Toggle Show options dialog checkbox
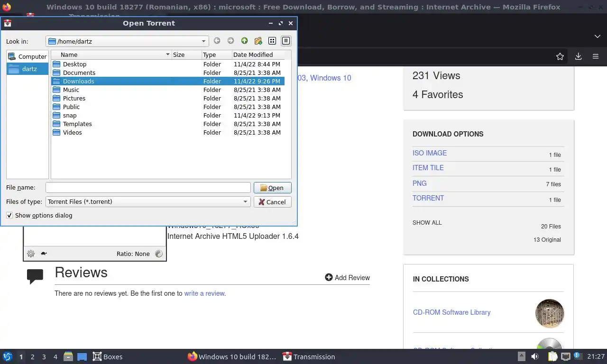 click(x=9, y=215)
